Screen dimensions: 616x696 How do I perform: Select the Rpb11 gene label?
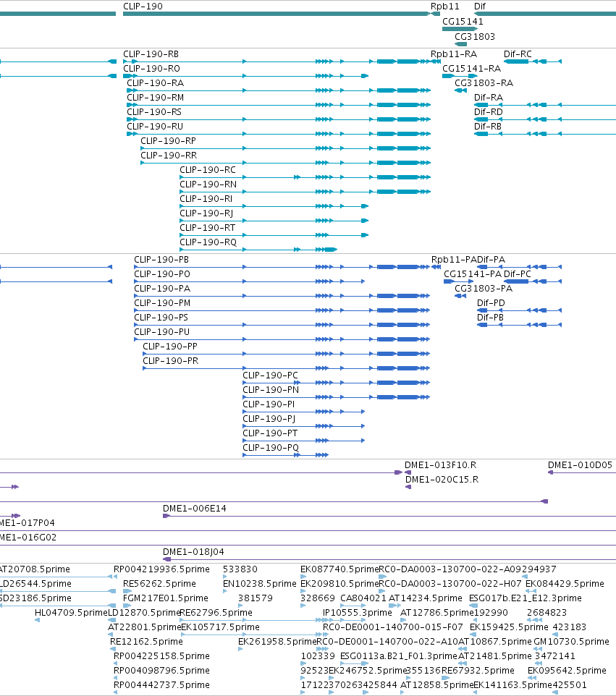pyautogui.click(x=444, y=7)
